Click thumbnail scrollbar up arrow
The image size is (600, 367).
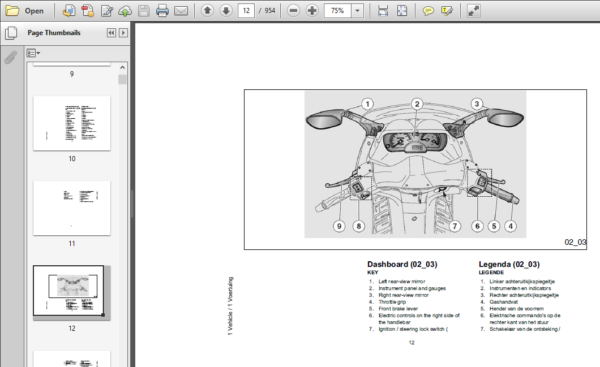point(122,68)
